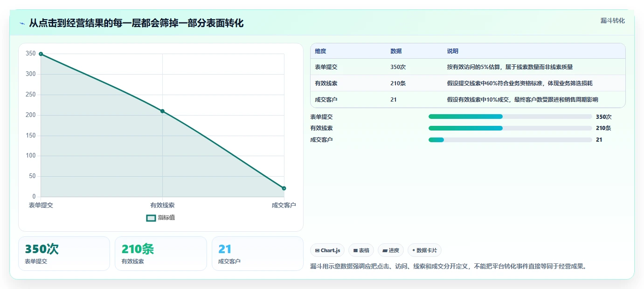Click the 数据 column header
The image size is (644, 289).
pyautogui.click(x=396, y=51)
